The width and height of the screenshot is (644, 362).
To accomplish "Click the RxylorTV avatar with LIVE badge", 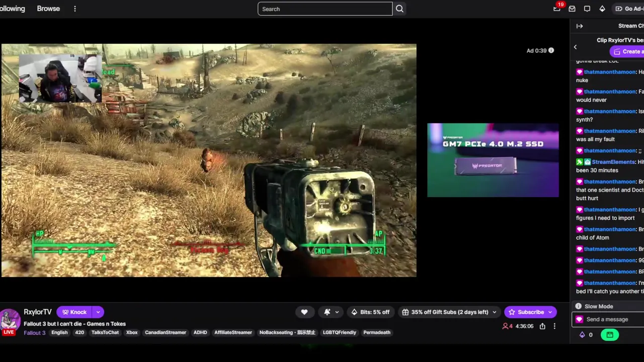I will tap(9, 322).
